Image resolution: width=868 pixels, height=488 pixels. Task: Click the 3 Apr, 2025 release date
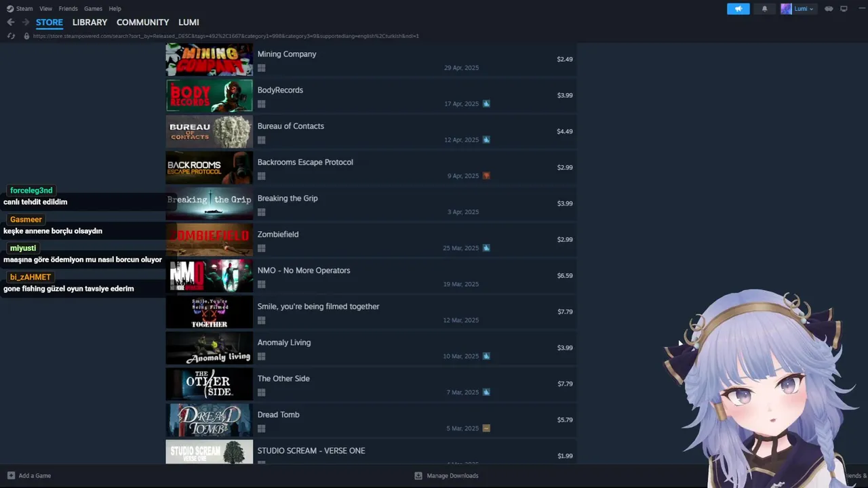click(x=463, y=212)
